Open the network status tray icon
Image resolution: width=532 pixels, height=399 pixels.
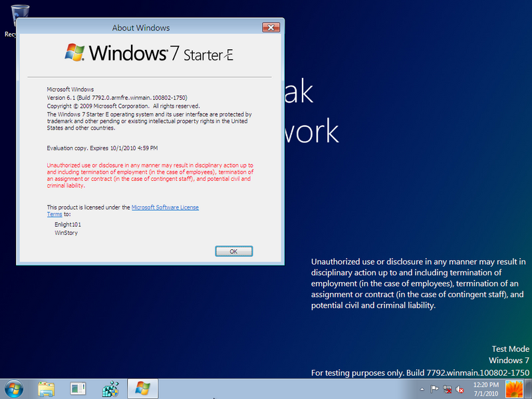tap(447, 389)
